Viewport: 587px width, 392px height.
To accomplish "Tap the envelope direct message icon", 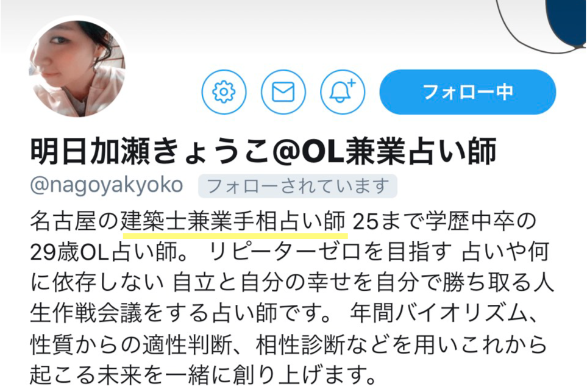I will [283, 91].
